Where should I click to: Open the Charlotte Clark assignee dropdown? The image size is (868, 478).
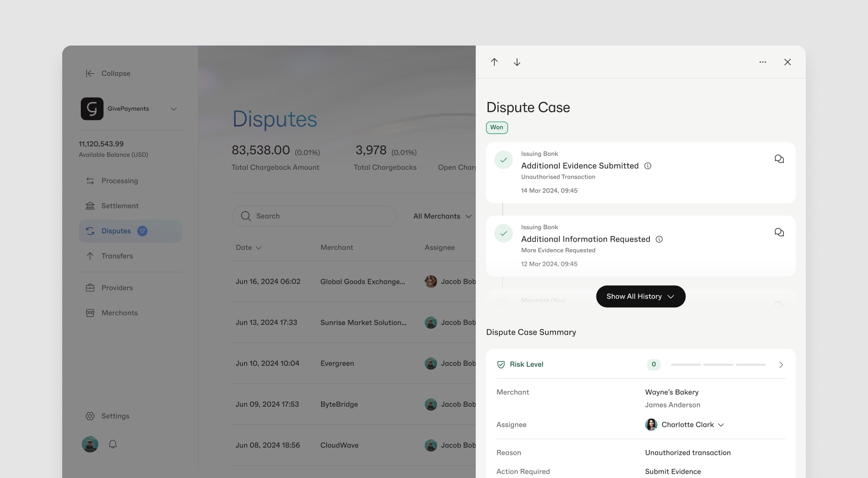684,425
